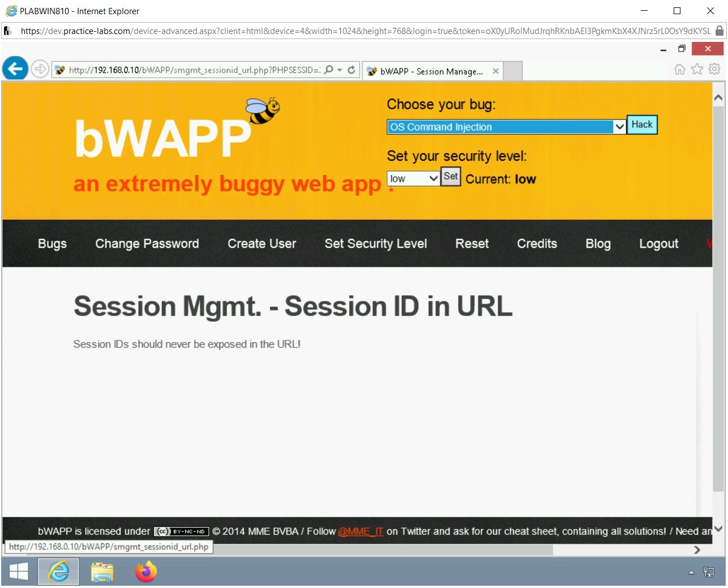Click the Windows Start button

tap(18, 572)
